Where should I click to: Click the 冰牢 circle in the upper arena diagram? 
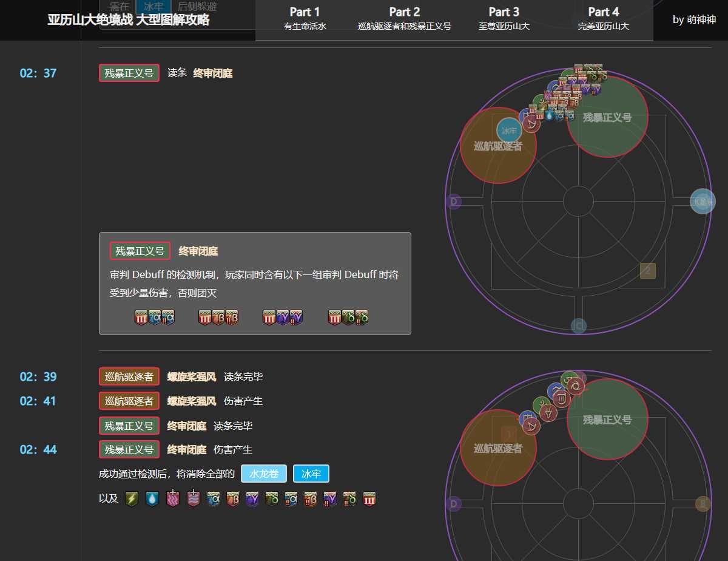tap(510, 130)
